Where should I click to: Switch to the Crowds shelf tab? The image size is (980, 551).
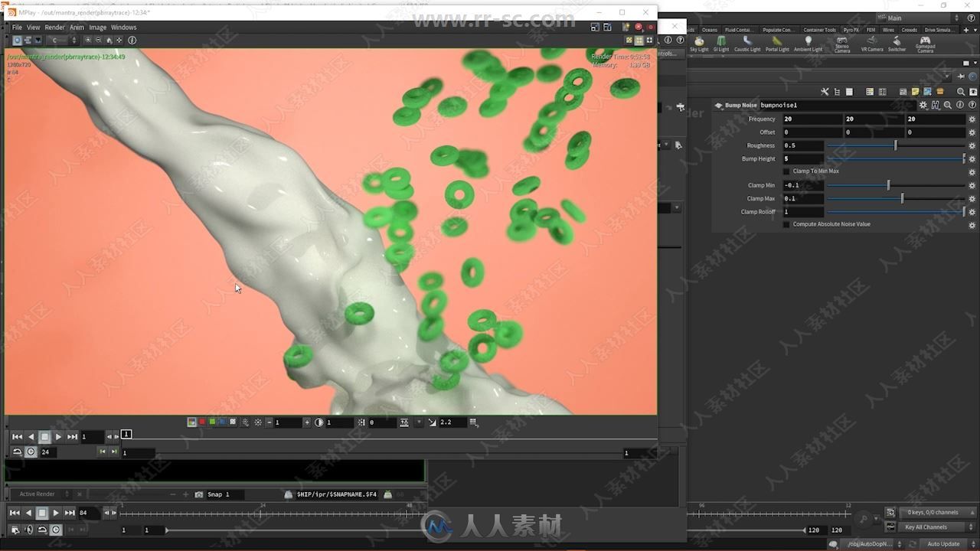(x=909, y=30)
